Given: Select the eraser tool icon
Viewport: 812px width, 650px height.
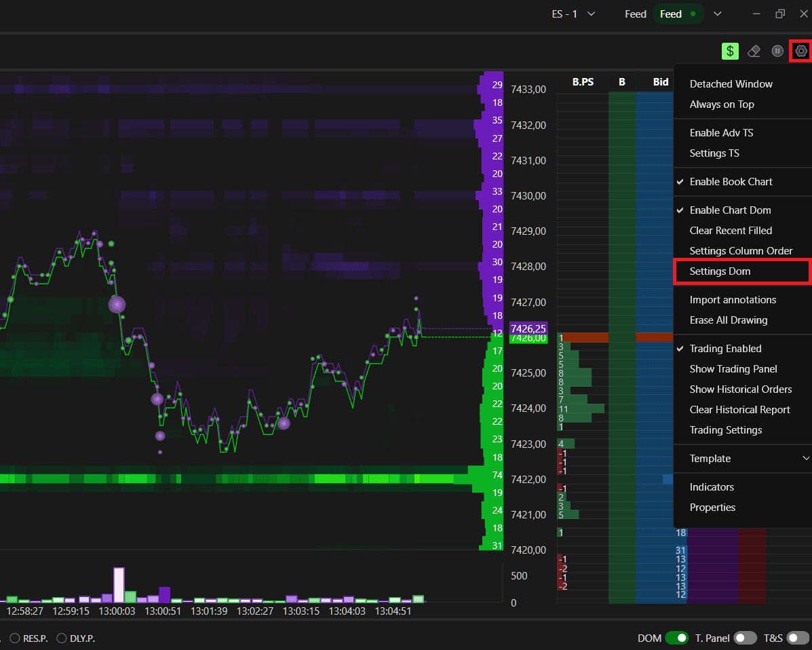Looking at the screenshot, I should click(754, 51).
